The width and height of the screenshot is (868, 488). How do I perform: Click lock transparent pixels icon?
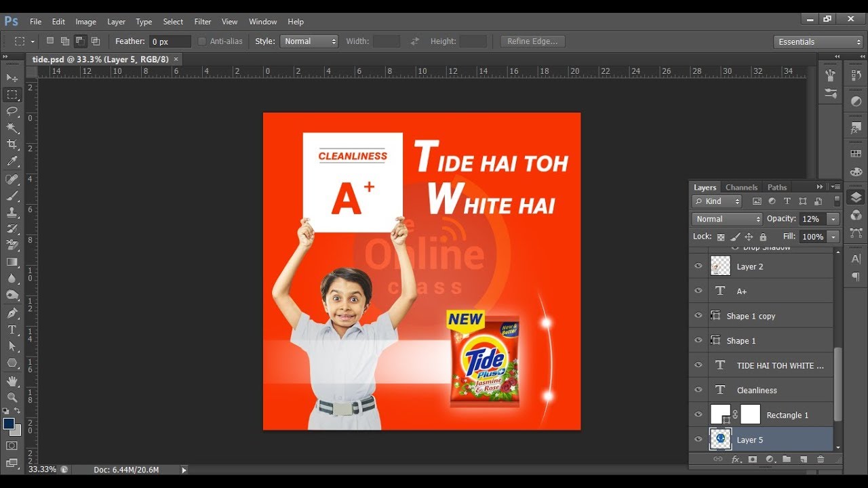point(721,237)
